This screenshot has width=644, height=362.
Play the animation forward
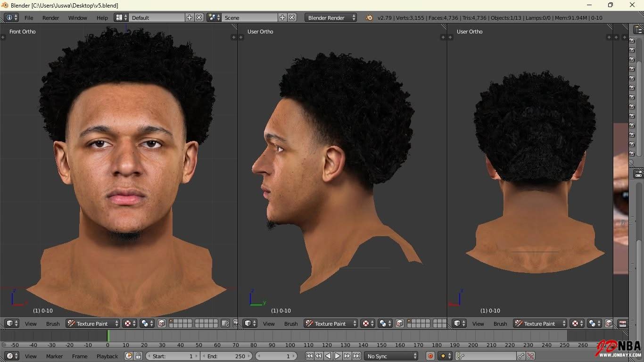[x=338, y=356]
